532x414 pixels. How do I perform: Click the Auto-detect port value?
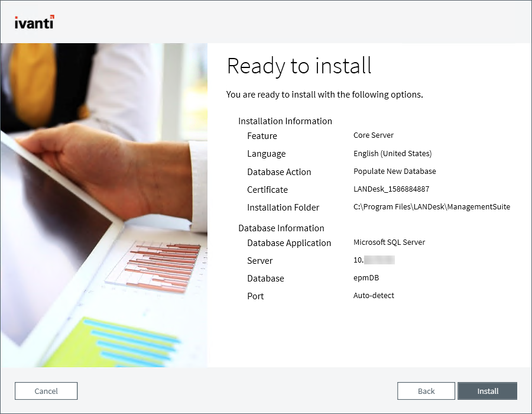tap(372, 295)
